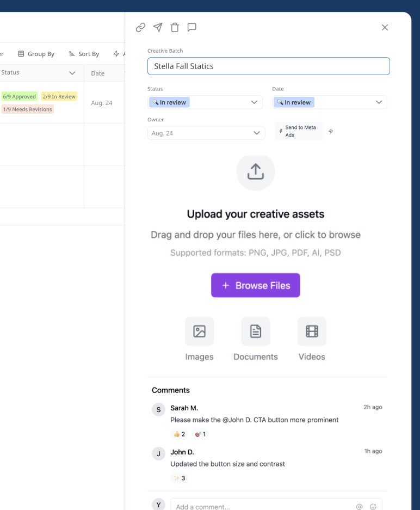
Task: Select the Videos file type icon
Action: point(312,331)
